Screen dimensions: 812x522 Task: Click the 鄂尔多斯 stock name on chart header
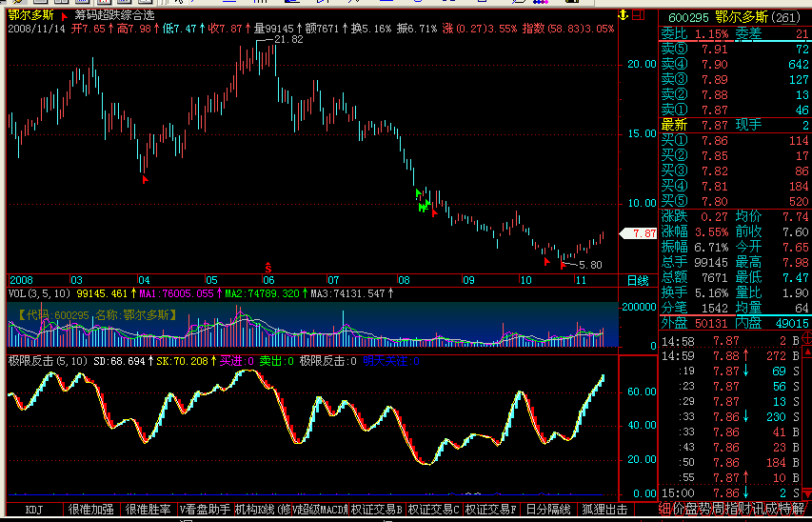coord(30,15)
